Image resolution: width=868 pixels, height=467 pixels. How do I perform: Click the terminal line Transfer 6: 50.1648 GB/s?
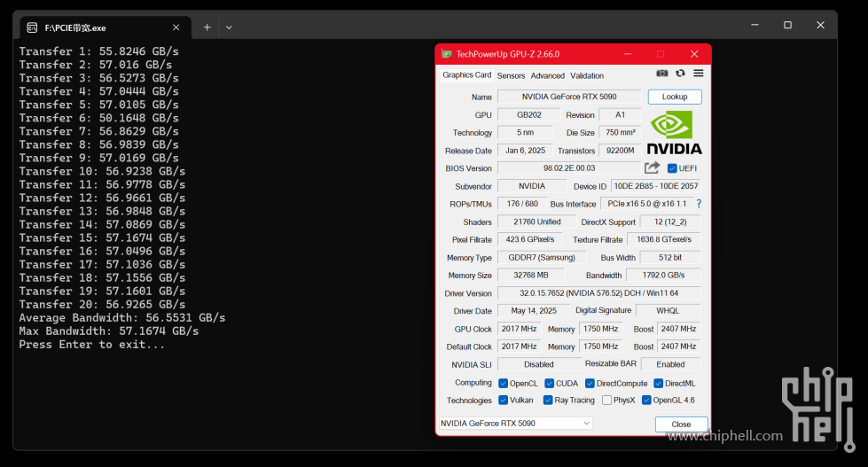pyautogui.click(x=98, y=118)
